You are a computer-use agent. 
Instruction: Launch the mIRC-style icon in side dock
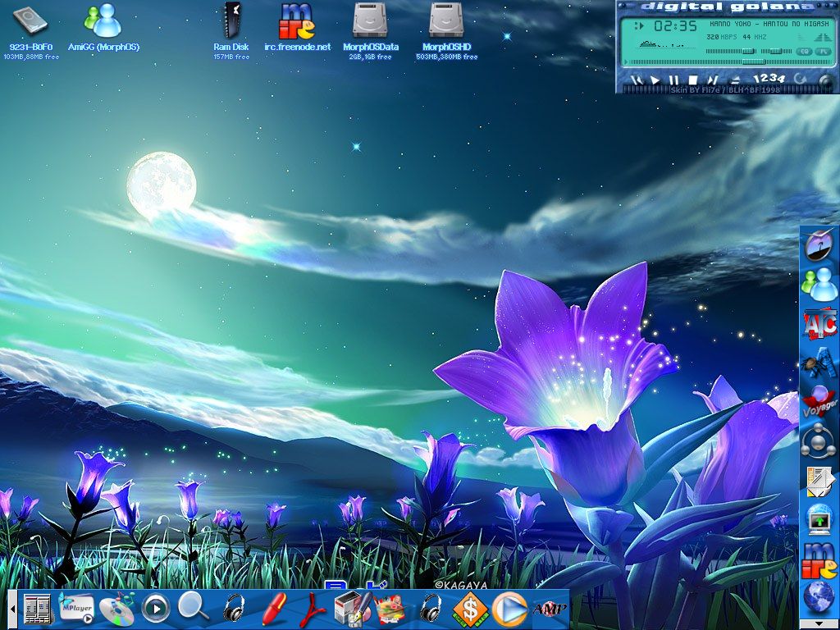819,559
